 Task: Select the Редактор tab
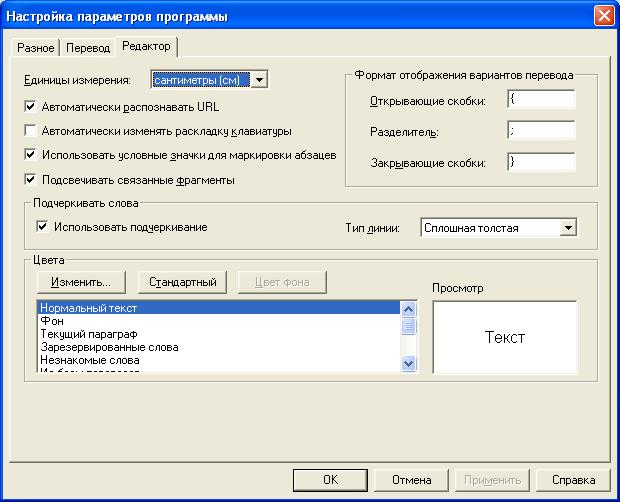[x=146, y=46]
